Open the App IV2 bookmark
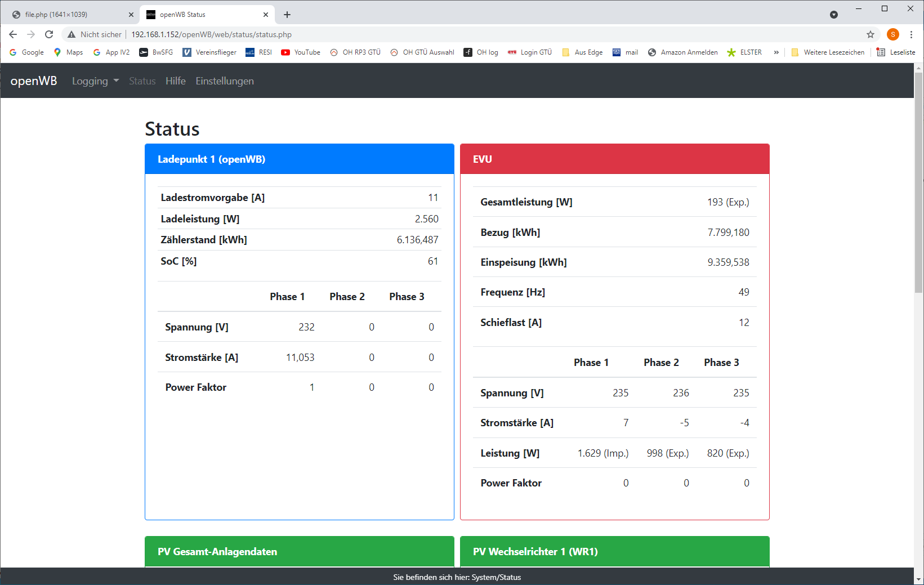The height and width of the screenshot is (585, 924). [x=111, y=52]
